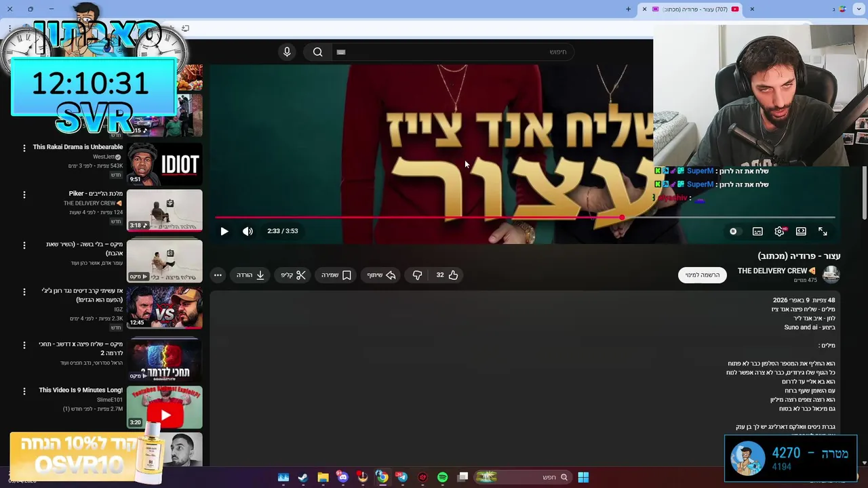Screen dimensions: 868x488
Task: Click the הרשמה למינוי subscribe button
Action: click(703, 274)
